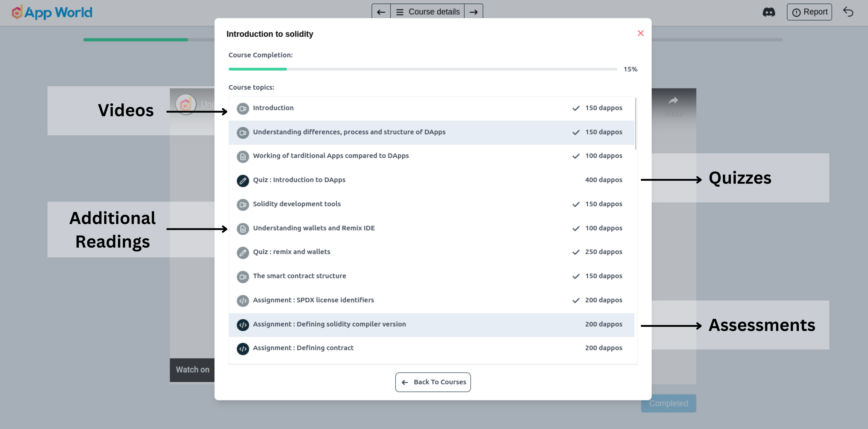
Task: Open Assignment : Defining solidity compiler version
Action: coord(431,325)
